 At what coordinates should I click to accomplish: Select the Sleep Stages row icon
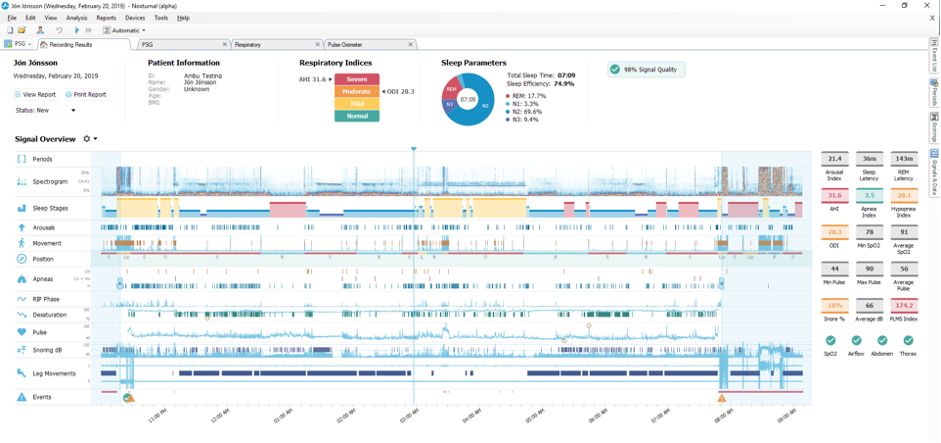click(21, 208)
